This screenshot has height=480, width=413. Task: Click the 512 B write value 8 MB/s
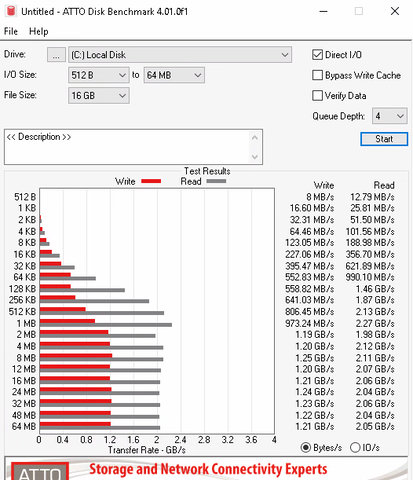coord(320,197)
